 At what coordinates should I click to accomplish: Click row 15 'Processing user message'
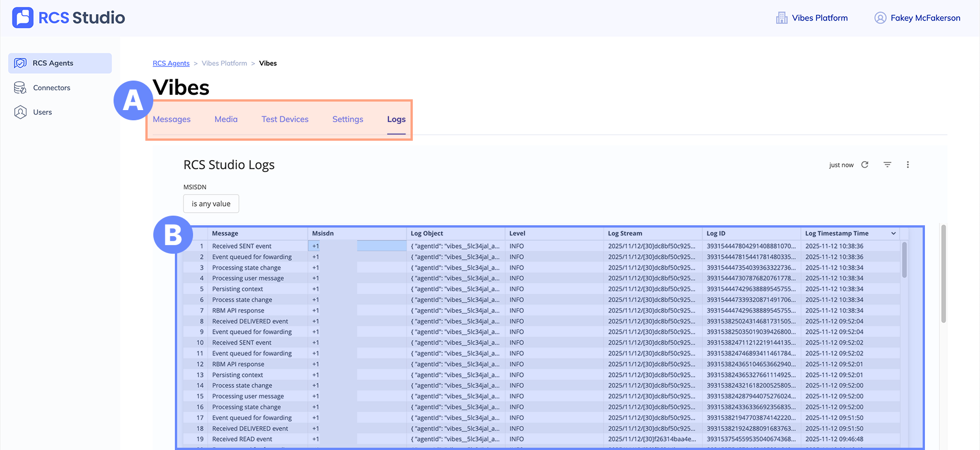pos(248,397)
